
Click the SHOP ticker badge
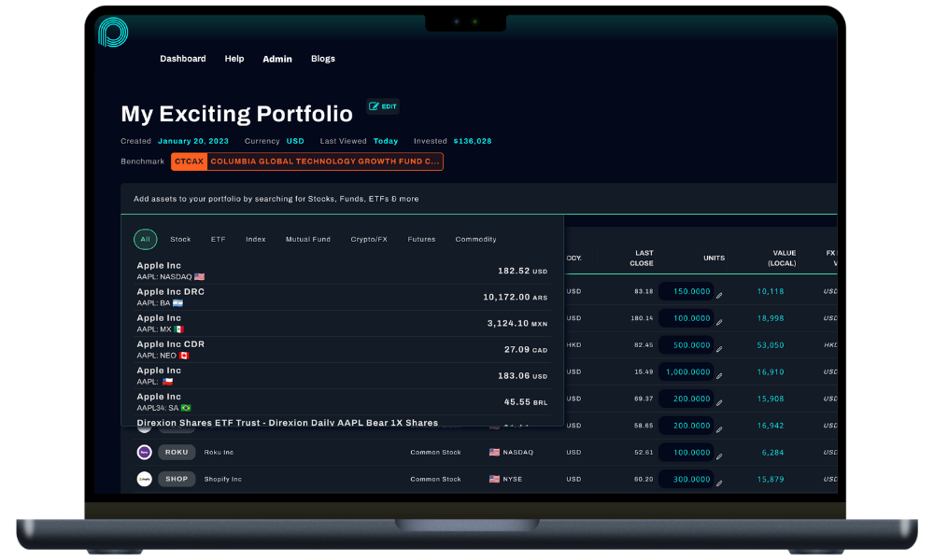coord(177,479)
